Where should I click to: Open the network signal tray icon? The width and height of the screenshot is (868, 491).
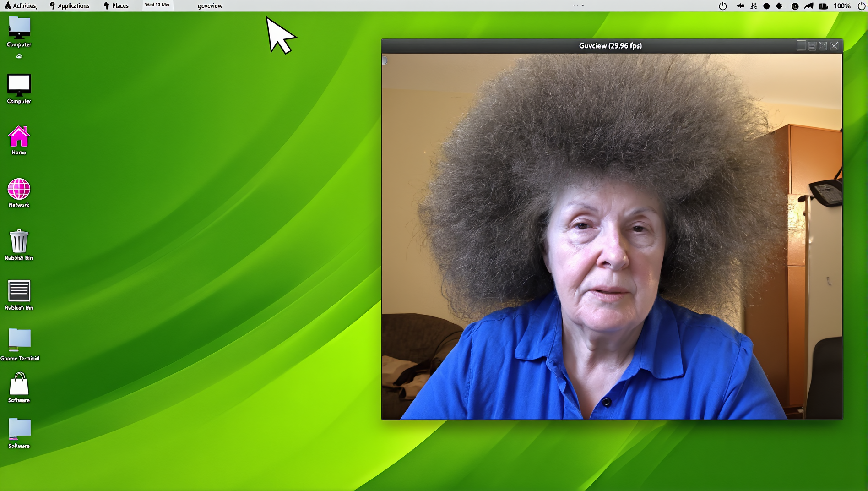pyautogui.click(x=809, y=6)
